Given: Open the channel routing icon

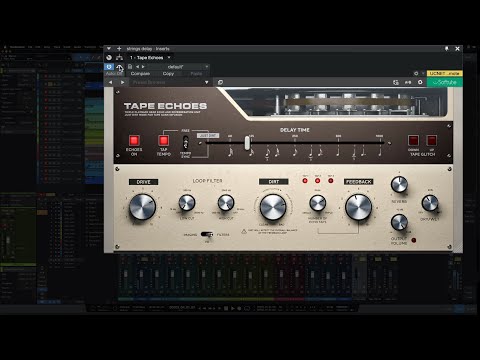Looking at the screenshot, I should point(109,58).
